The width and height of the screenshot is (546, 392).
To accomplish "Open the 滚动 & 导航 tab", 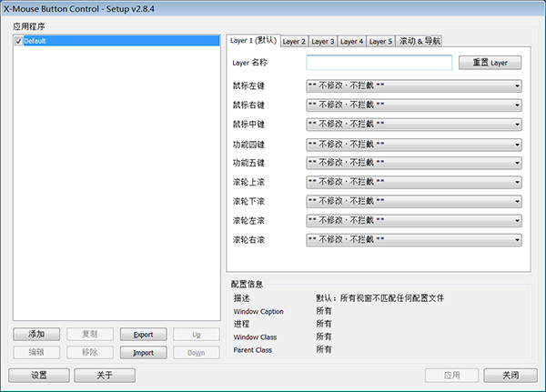I will coord(420,41).
